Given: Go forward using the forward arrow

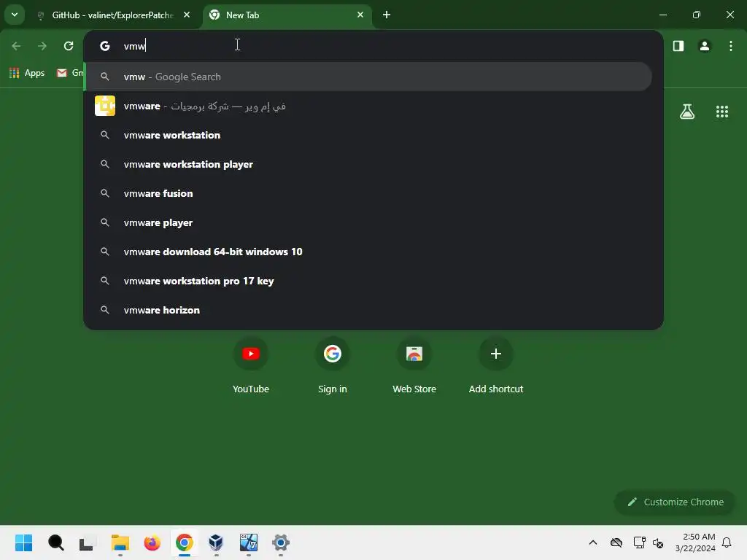Looking at the screenshot, I should 42,46.
